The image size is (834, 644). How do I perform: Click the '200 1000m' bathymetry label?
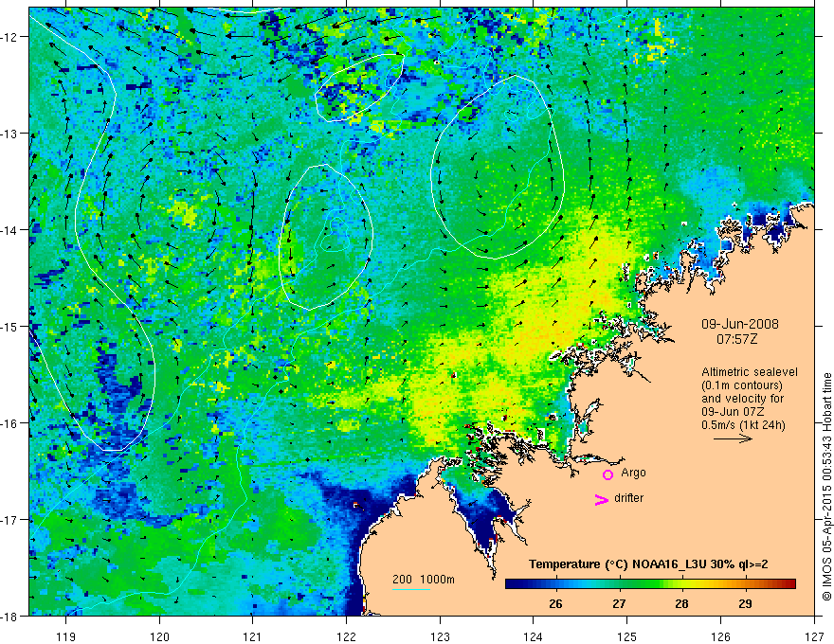424,580
